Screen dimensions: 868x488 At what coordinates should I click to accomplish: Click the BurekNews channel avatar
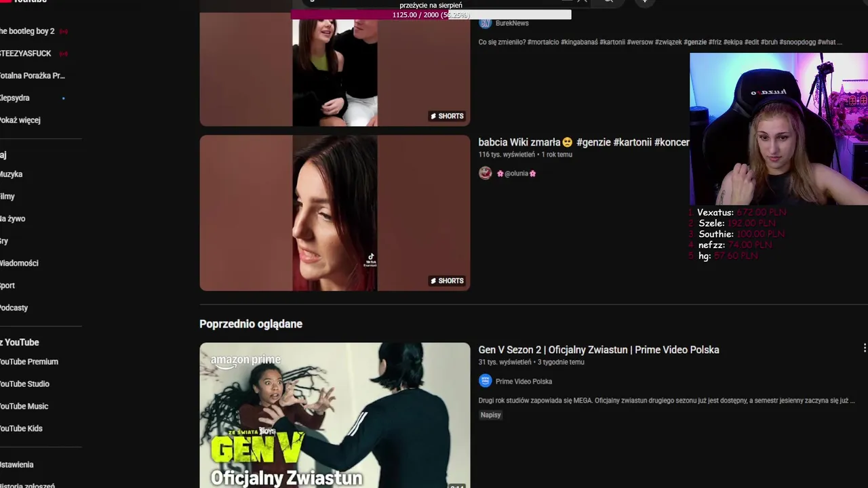[485, 23]
